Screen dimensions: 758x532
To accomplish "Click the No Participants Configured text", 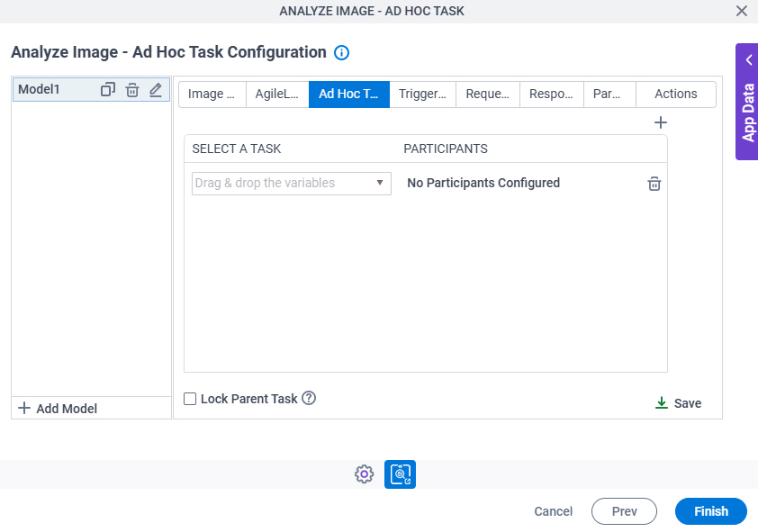I will click(483, 183).
